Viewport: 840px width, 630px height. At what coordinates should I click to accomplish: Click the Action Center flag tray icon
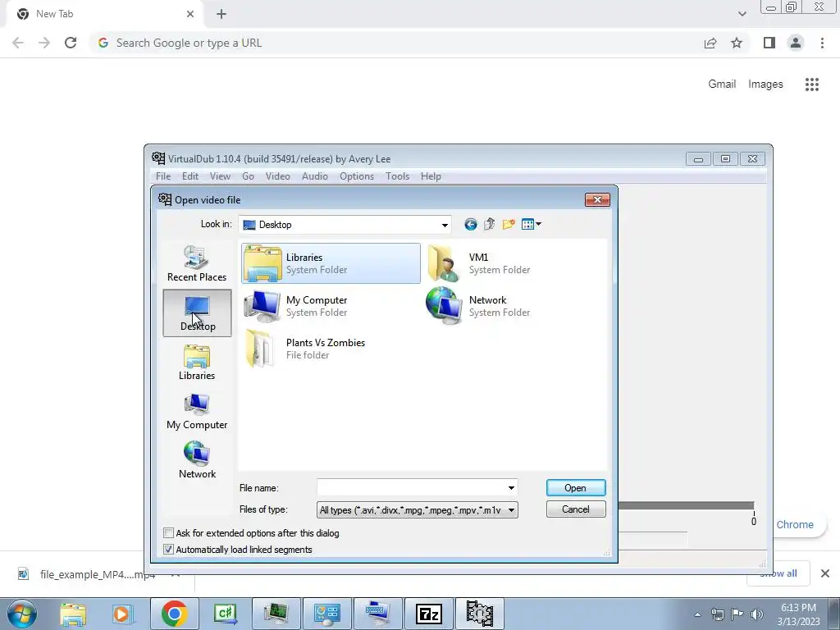coord(737,614)
